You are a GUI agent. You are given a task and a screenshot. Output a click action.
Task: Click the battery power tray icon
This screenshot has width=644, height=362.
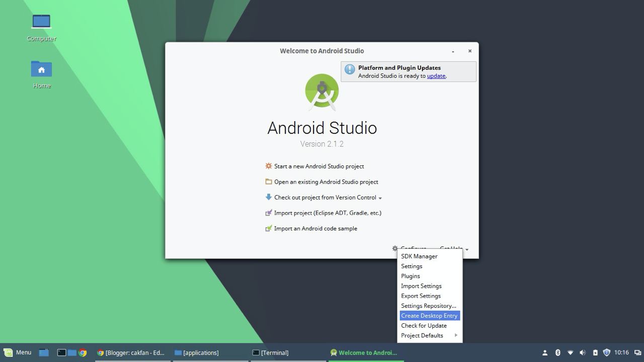point(595,352)
